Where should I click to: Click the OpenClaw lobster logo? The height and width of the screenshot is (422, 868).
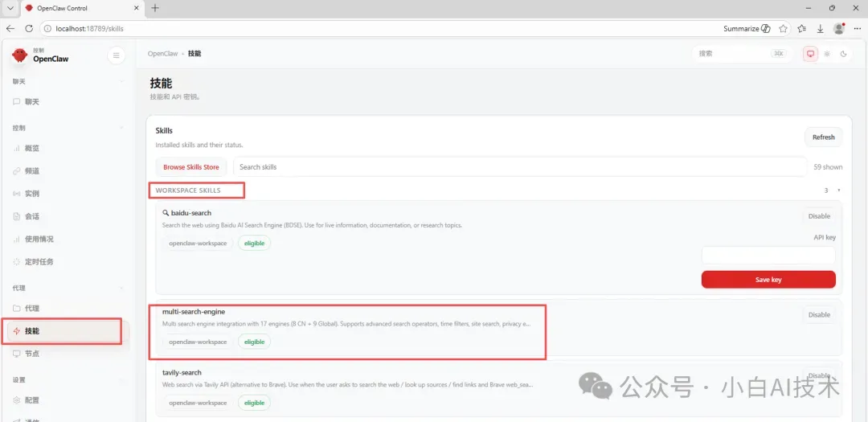[19, 55]
